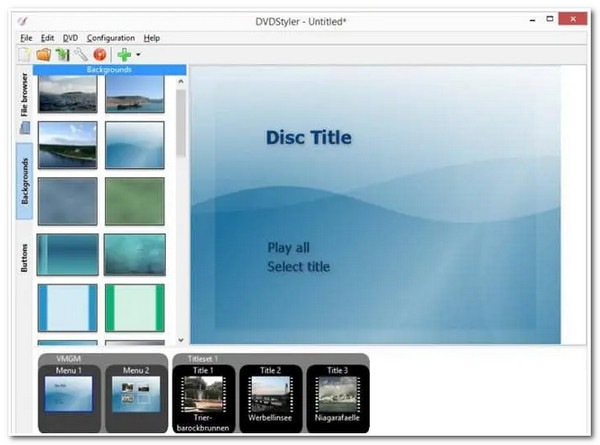The height and width of the screenshot is (445, 600).
Task: Open the DVD menu
Action: [x=70, y=38]
